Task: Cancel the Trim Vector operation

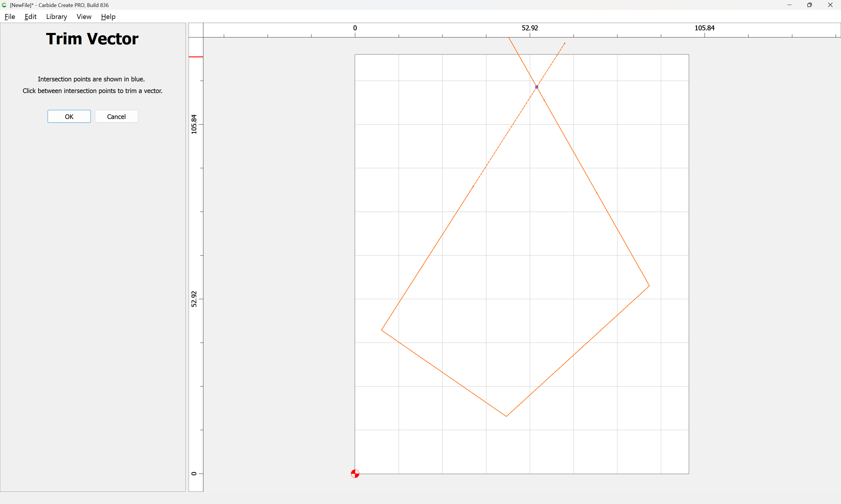Action: point(116,116)
